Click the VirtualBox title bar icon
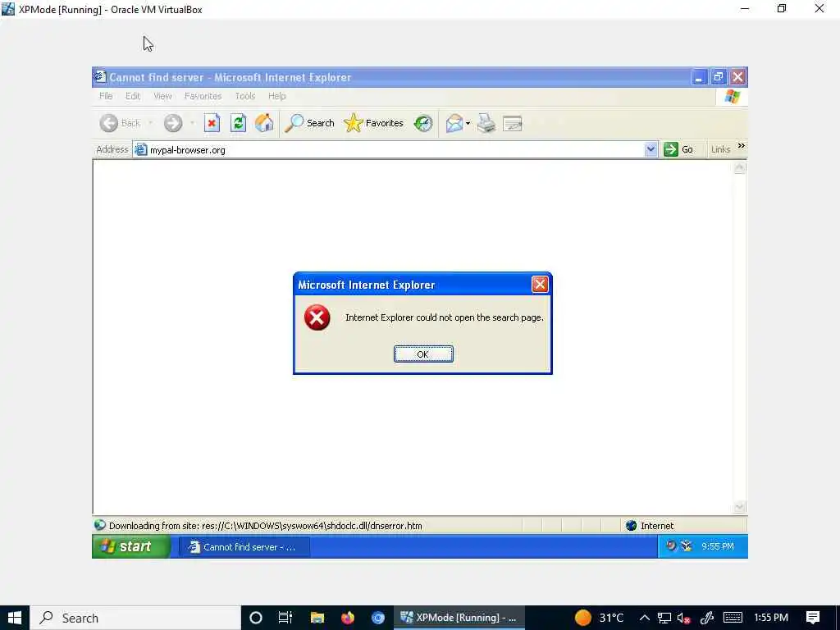The width and height of the screenshot is (840, 630). pyautogui.click(x=8, y=9)
